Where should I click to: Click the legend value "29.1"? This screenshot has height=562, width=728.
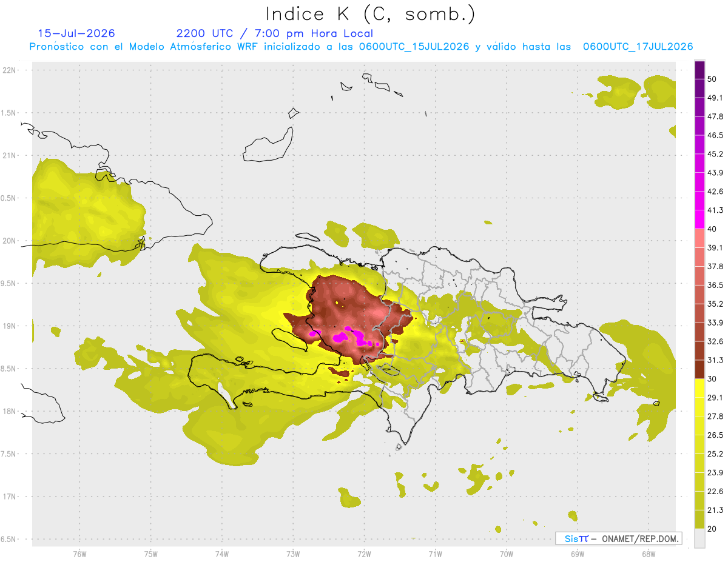pos(715,398)
